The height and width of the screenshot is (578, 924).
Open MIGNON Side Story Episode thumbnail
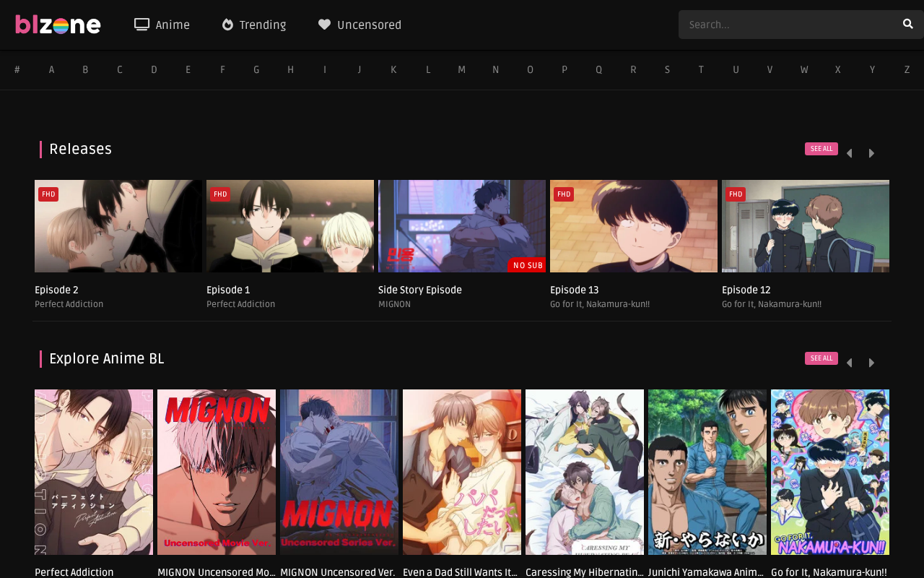pyautogui.click(x=462, y=226)
